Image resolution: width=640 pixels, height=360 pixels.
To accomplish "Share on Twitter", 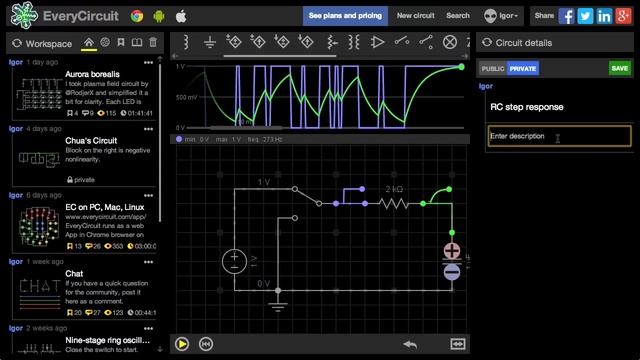I will coord(585,16).
